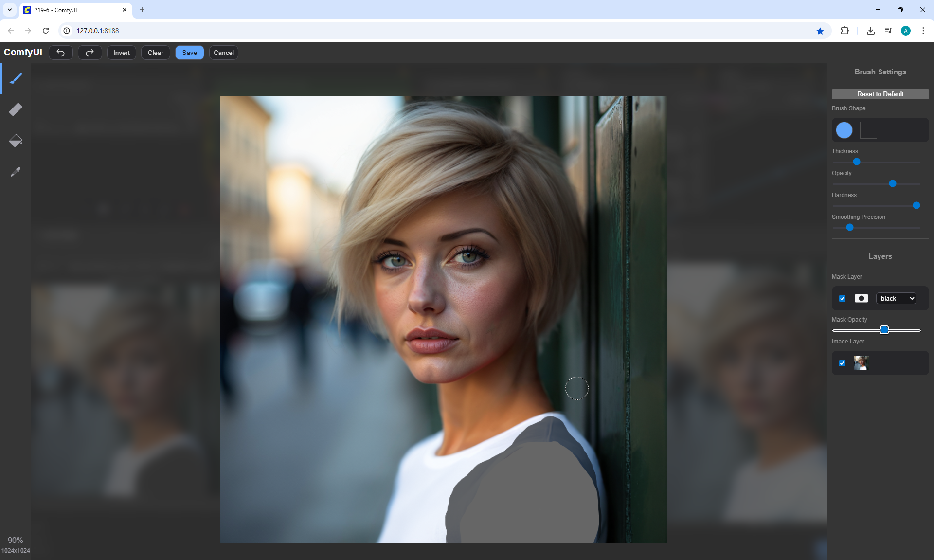Toggle the Image Layer visibility checkbox
The height and width of the screenshot is (560, 934).
pos(842,363)
